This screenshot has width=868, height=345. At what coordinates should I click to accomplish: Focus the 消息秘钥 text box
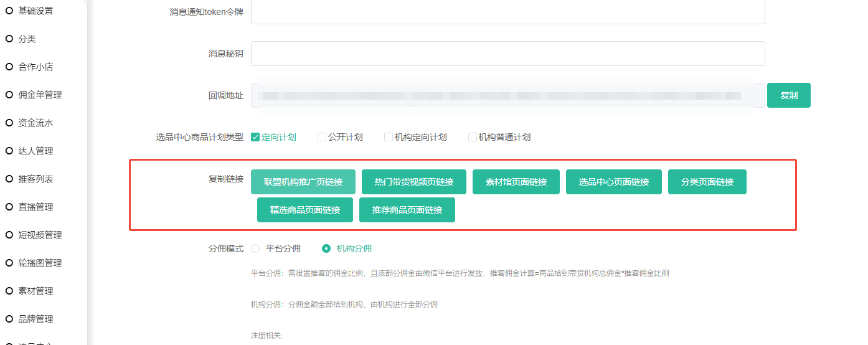click(507, 54)
